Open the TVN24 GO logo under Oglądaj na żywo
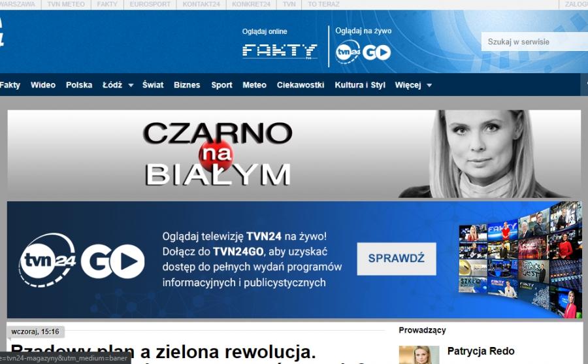Viewport: 588px width, 364px height. [x=363, y=52]
